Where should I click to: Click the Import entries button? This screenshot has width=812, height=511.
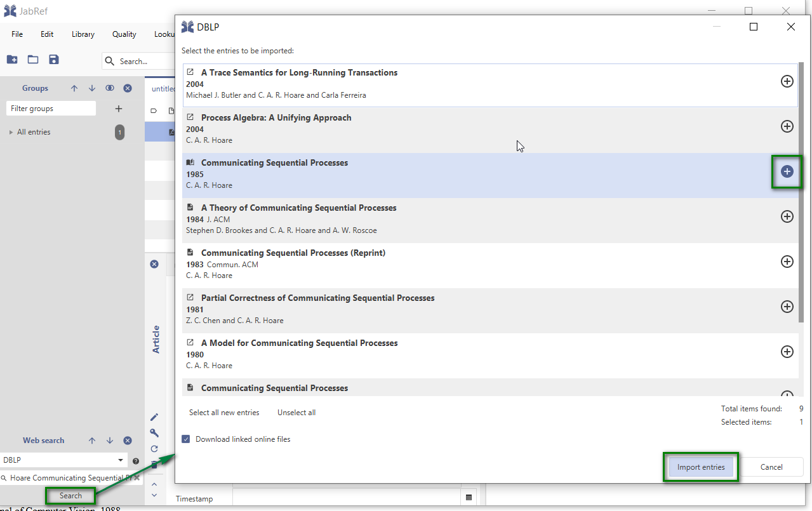(701, 467)
